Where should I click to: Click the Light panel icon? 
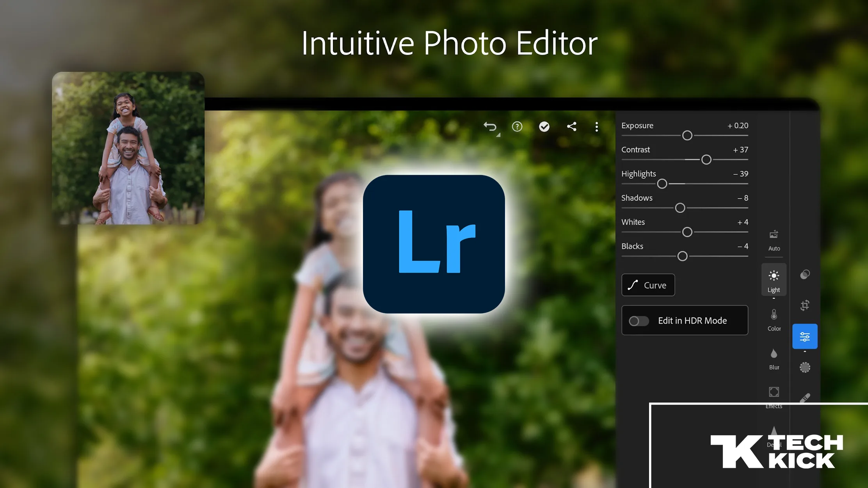[x=773, y=280]
